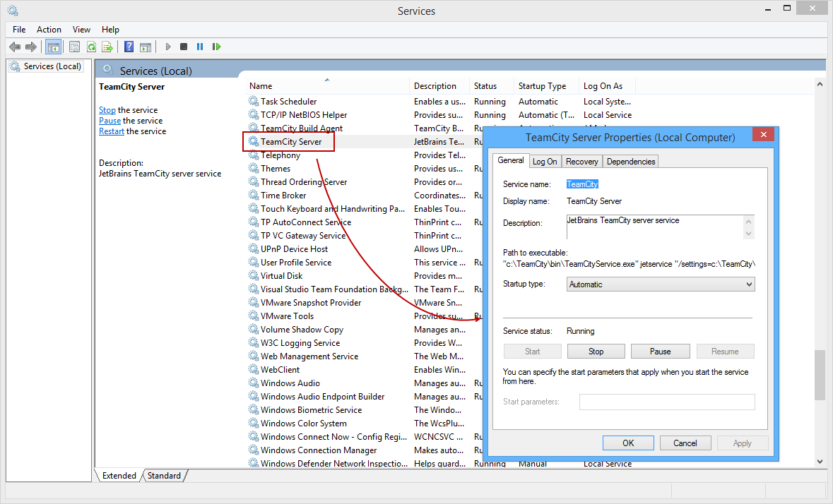The height and width of the screenshot is (504, 833).
Task: Toggle the Show/Hide Console Tree icon
Action: point(53,47)
